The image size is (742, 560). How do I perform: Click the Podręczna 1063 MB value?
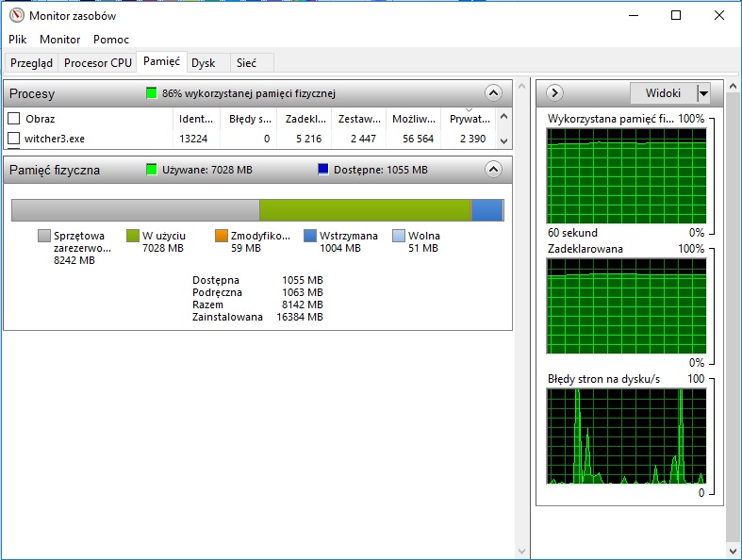click(x=303, y=292)
